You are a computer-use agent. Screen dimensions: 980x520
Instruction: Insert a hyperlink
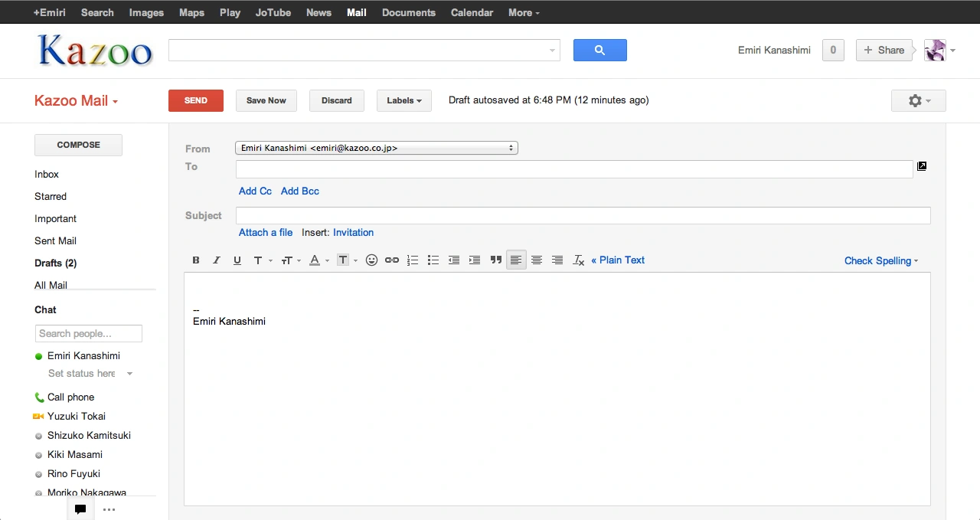click(x=392, y=260)
